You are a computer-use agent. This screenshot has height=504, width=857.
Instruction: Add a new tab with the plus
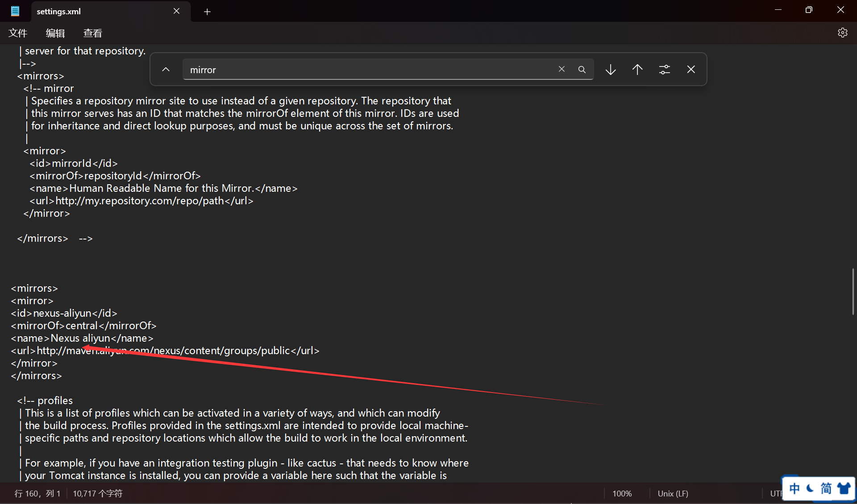[x=207, y=12]
